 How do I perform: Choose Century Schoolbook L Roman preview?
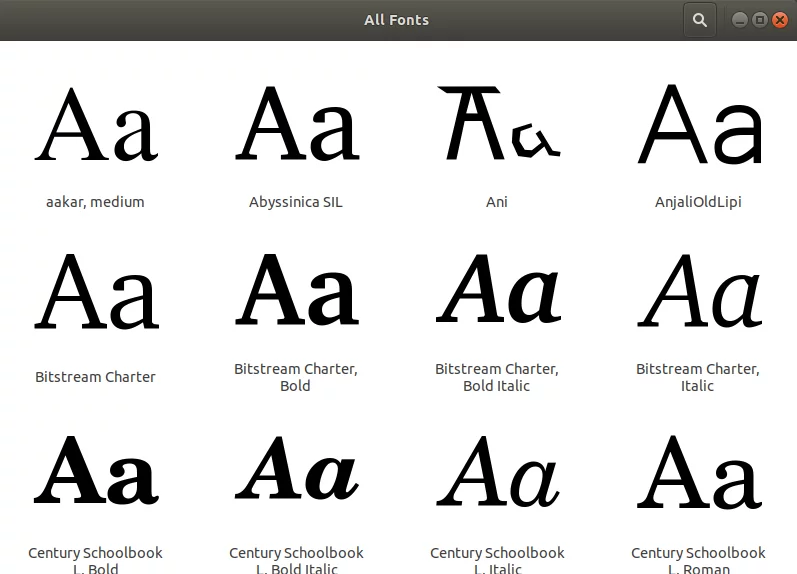[698, 470]
